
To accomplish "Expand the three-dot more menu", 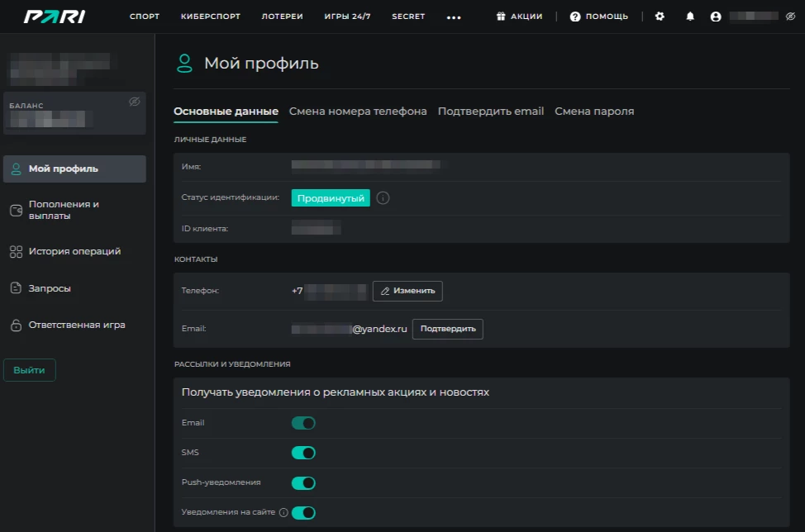I will (x=454, y=17).
